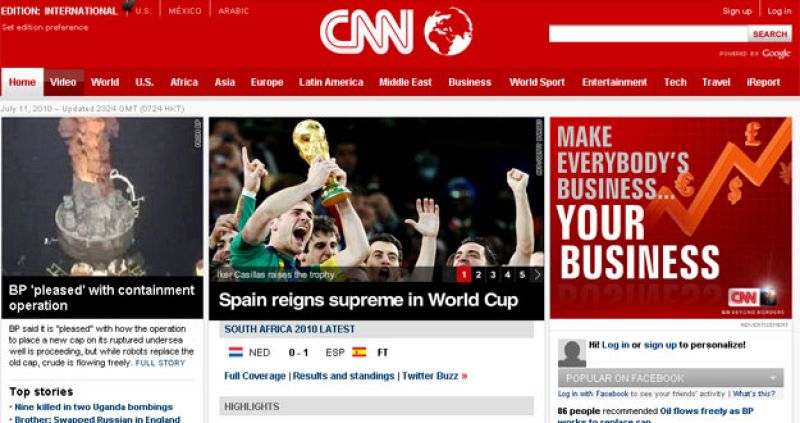The height and width of the screenshot is (423, 800).
Task: Select slide 3 in photo carousel
Action: pyautogui.click(x=493, y=275)
